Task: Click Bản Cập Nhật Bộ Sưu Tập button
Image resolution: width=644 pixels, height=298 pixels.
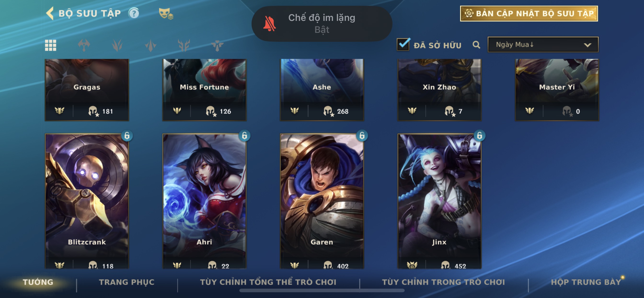Action: click(529, 13)
